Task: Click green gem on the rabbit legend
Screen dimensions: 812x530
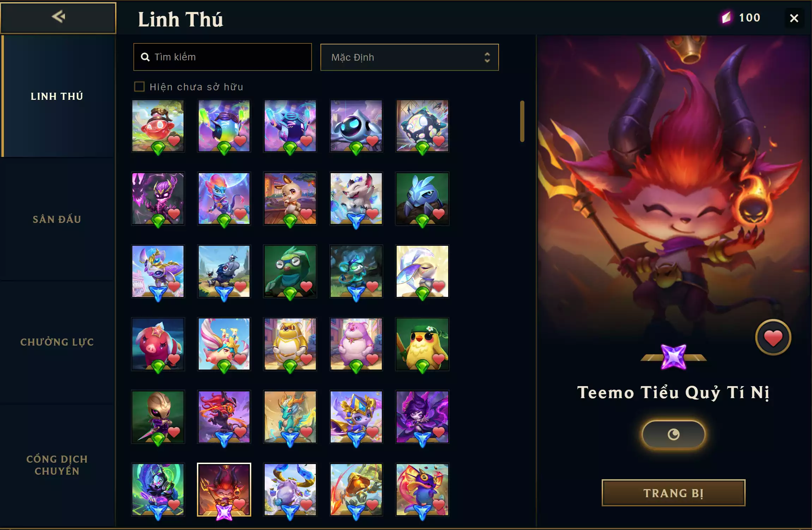Action: tap(290, 221)
